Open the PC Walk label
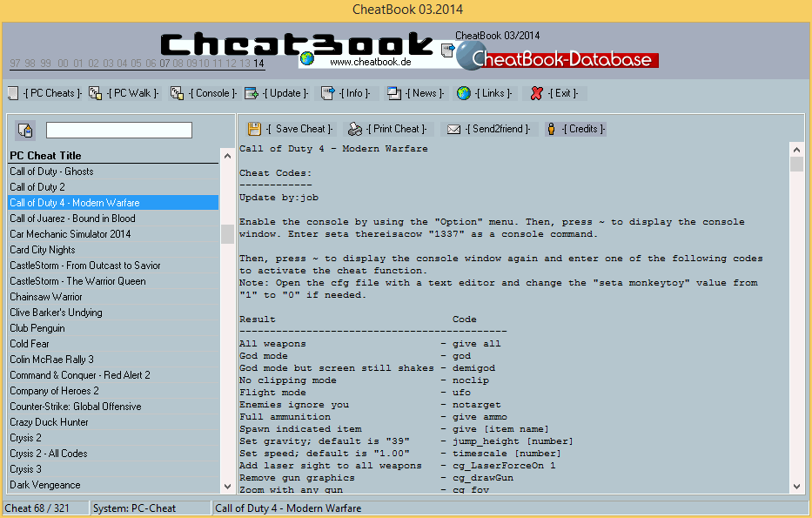The height and width of the screenshot is (518, 812). point(132,93)
